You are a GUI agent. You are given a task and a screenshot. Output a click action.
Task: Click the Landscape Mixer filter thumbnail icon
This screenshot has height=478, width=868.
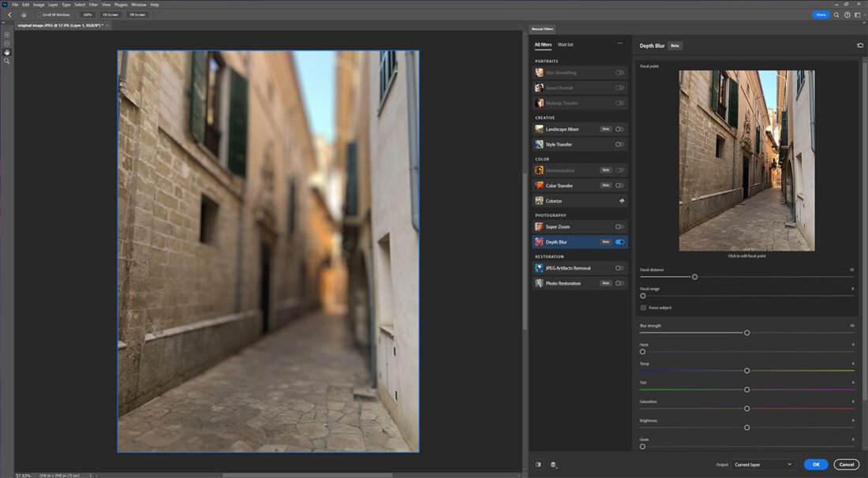click(x=539, y=129)
